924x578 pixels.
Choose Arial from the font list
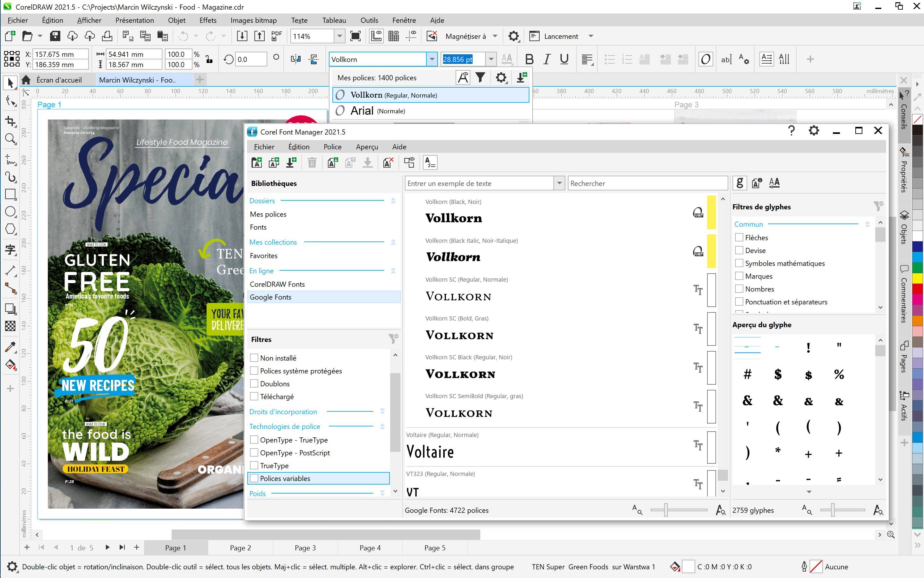click(x=431, y=111)
